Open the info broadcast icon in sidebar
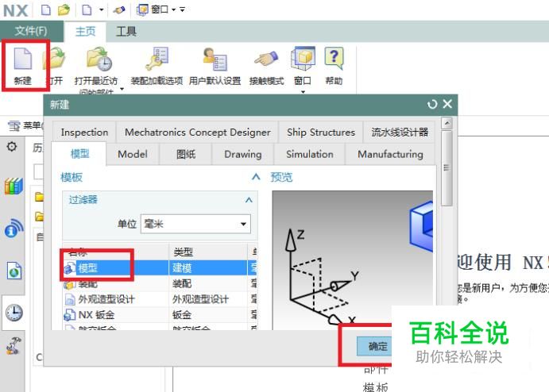Screen dimensions: 549x392 point(14,229)
